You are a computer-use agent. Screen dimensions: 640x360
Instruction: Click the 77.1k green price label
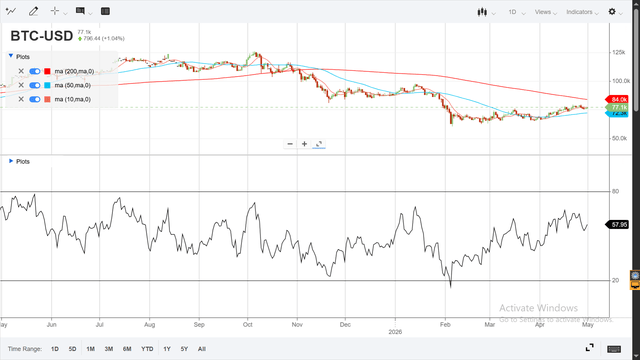coord(617,107)
